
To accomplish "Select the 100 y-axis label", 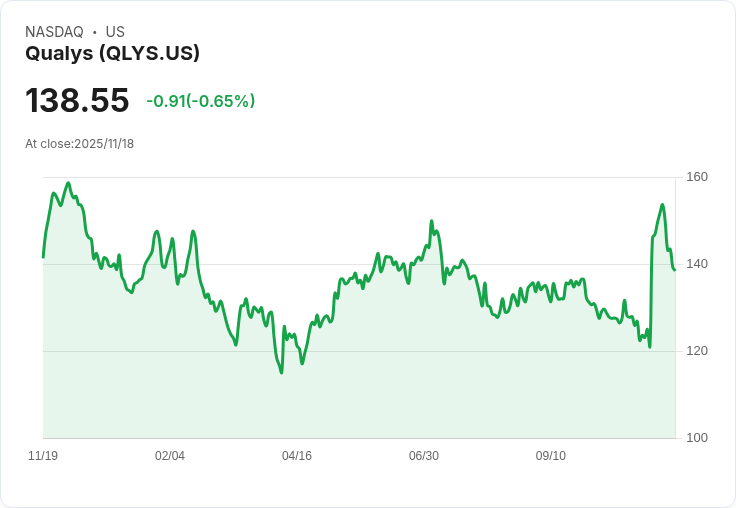I will click(697, 438).
